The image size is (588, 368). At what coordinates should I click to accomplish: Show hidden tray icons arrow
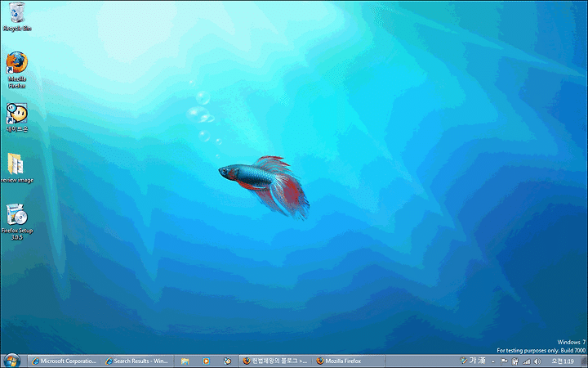pos(493,361)
